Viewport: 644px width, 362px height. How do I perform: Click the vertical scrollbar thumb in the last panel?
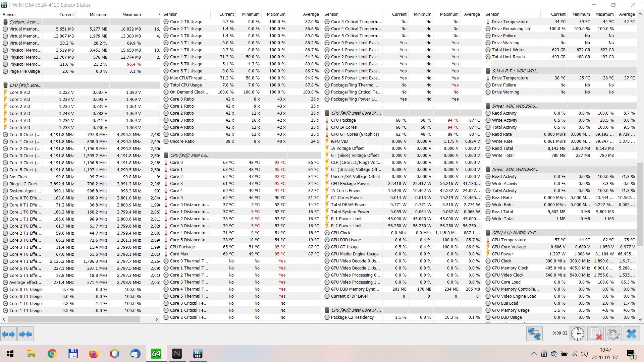(640, 205)
